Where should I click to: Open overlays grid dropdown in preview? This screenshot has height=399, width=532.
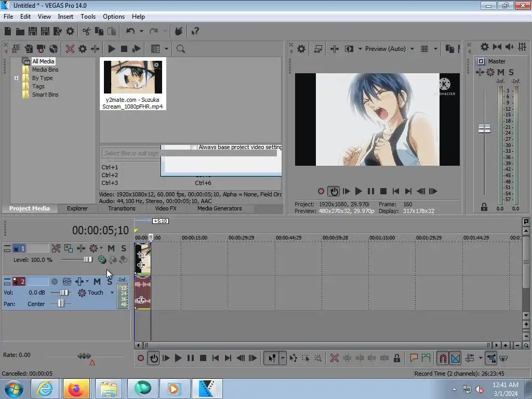[x=436, y=49]
